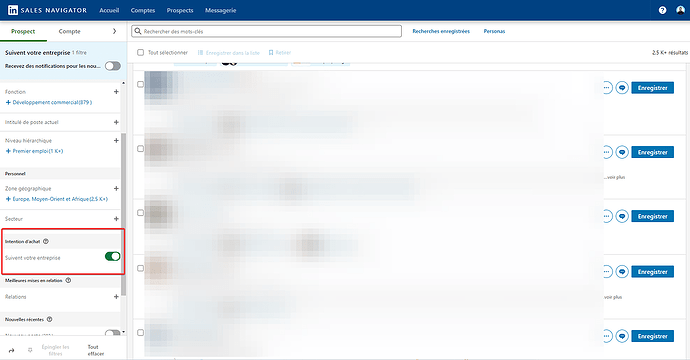Click the info icon next to Intention d'achat
This screenshot has height=360, width=690.
(46, 241)
